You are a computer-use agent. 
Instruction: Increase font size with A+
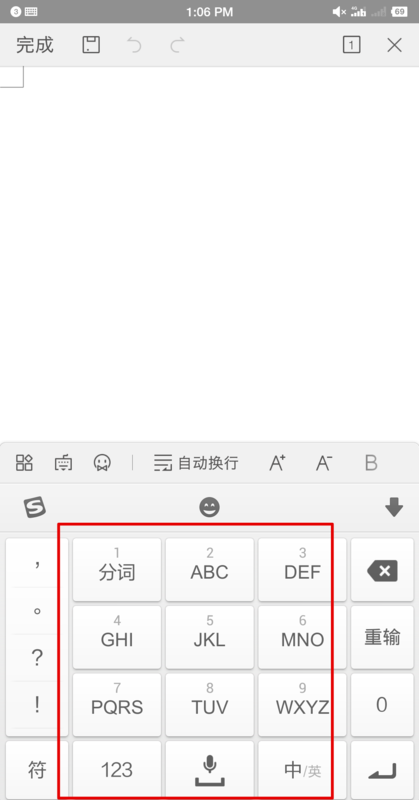(277, 463)
